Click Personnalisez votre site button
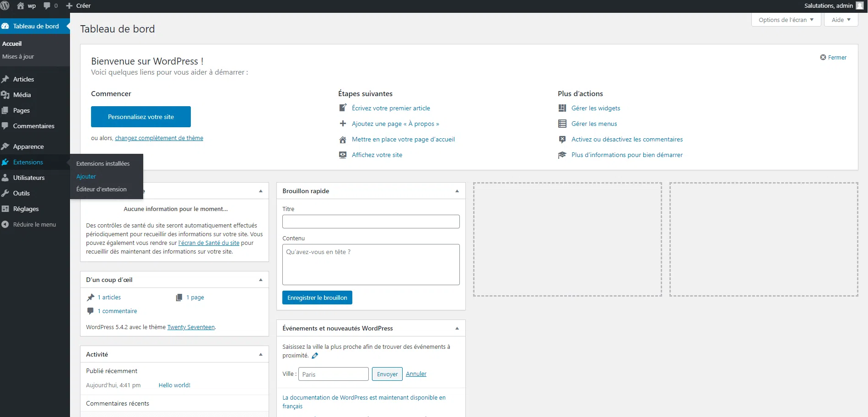This screenshot has height=417, width=868. pos(141,117)
